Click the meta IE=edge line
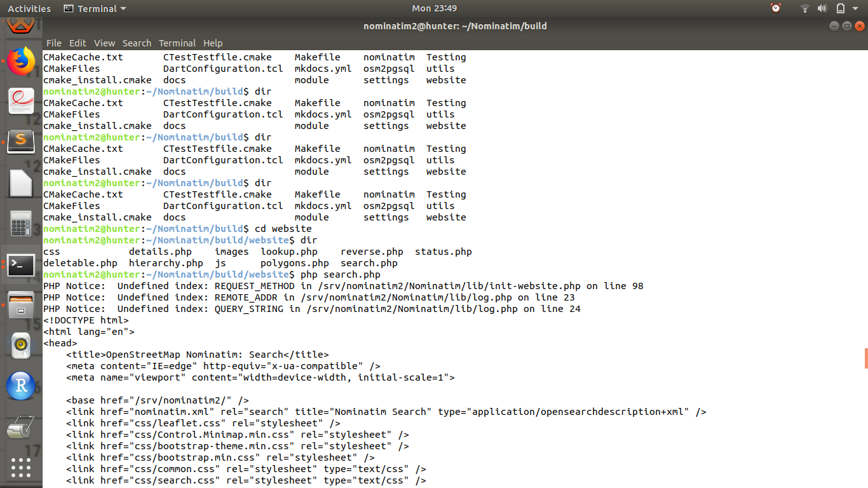The image size is (868, 488). click(x=223, y=366)
